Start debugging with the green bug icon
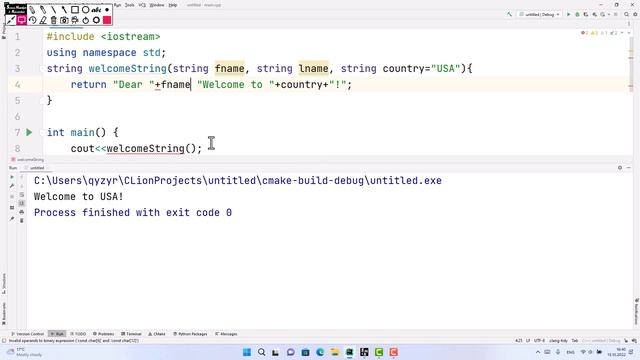The width and height of the screenshot is (640, 360). coord(577,14)
